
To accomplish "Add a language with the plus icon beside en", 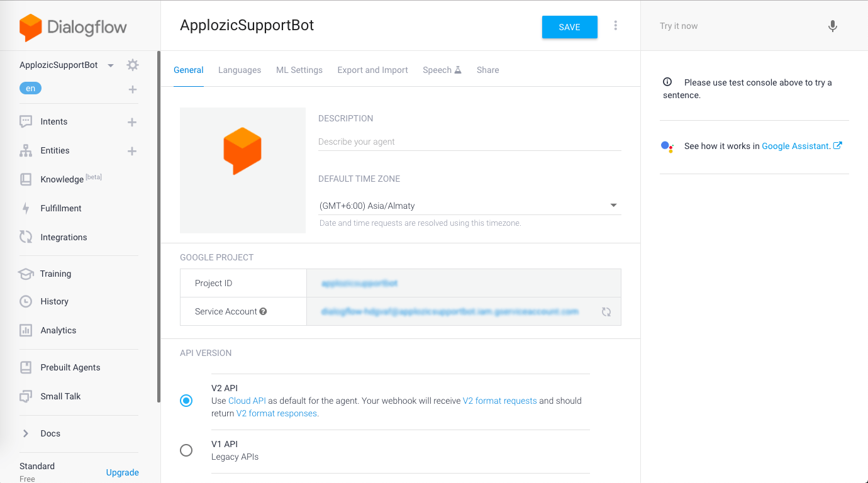I will [133, 89].
